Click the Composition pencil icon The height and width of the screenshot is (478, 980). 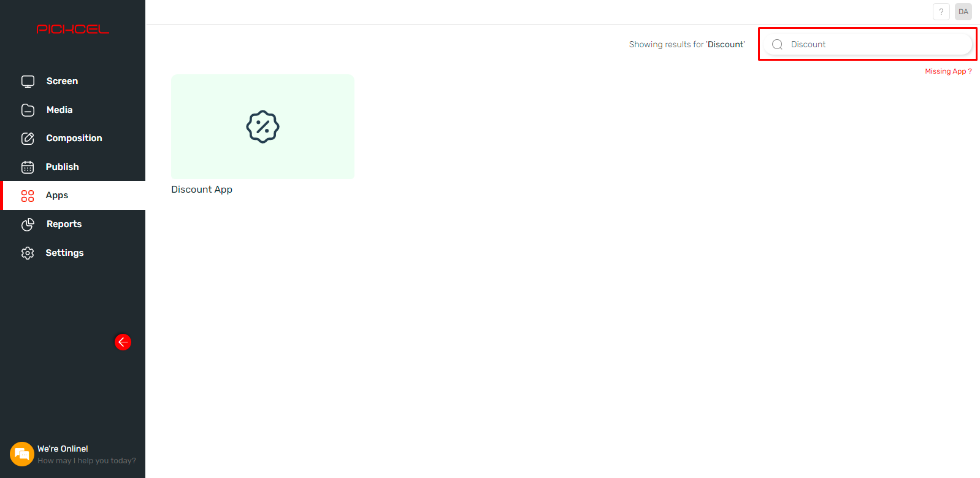pyautogui.click(x=28, y=138)
